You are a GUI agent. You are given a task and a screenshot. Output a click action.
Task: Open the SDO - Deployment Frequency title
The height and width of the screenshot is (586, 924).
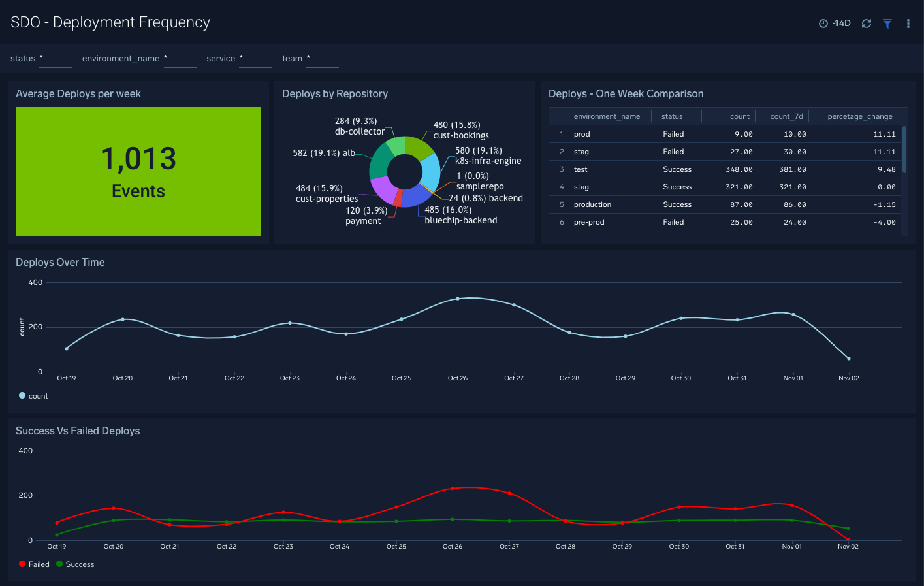click(110, 22)
